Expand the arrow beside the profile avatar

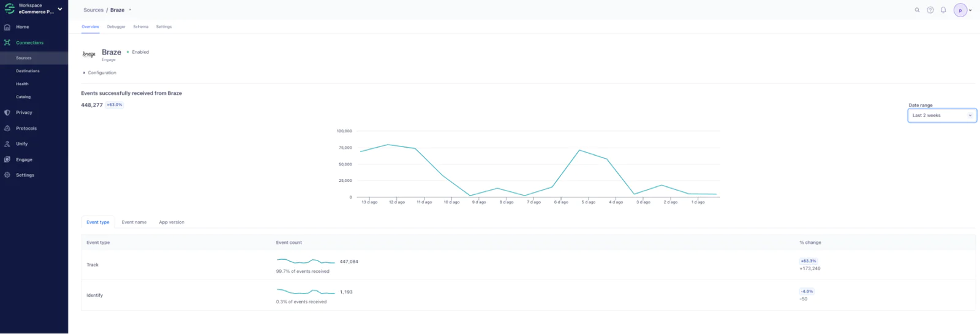click(x=970, y=10)
